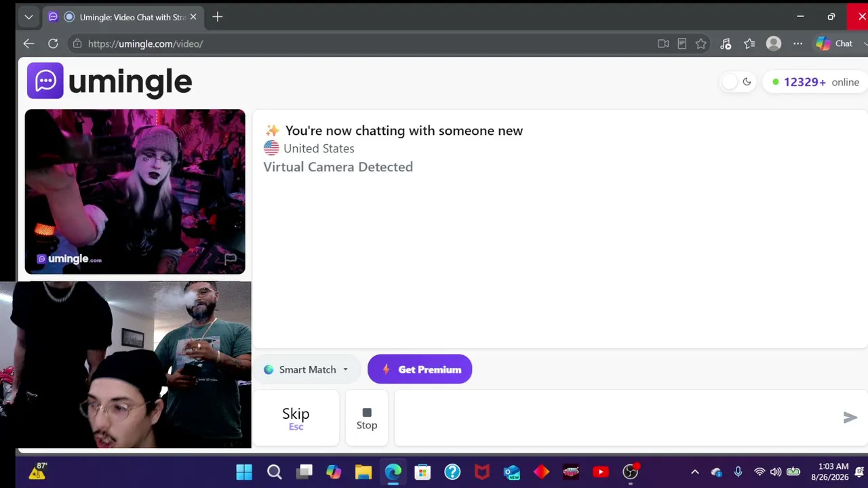Open the media control music icon
Screen dimensions: 868x488
coord(726,43)
